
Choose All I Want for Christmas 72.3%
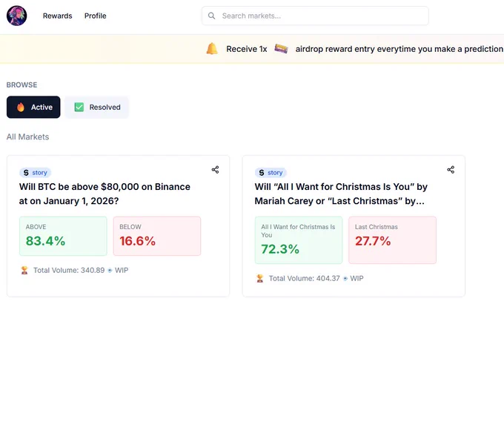coord(299,240)
